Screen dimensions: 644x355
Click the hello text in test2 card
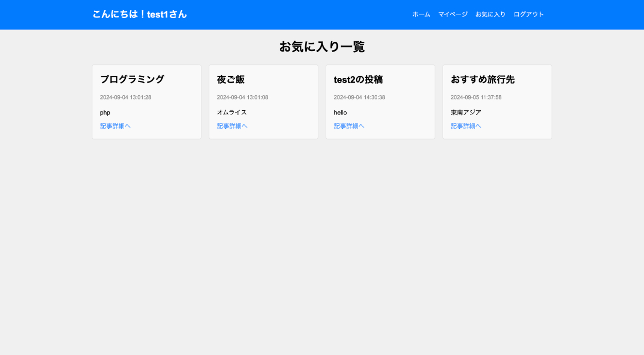341,112
